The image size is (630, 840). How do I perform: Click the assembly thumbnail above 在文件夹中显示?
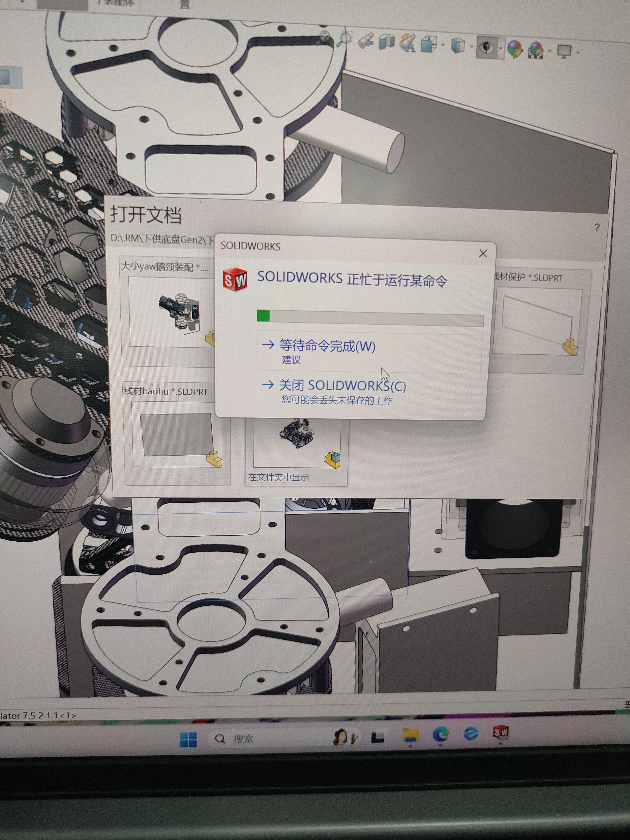pos(297,442)
